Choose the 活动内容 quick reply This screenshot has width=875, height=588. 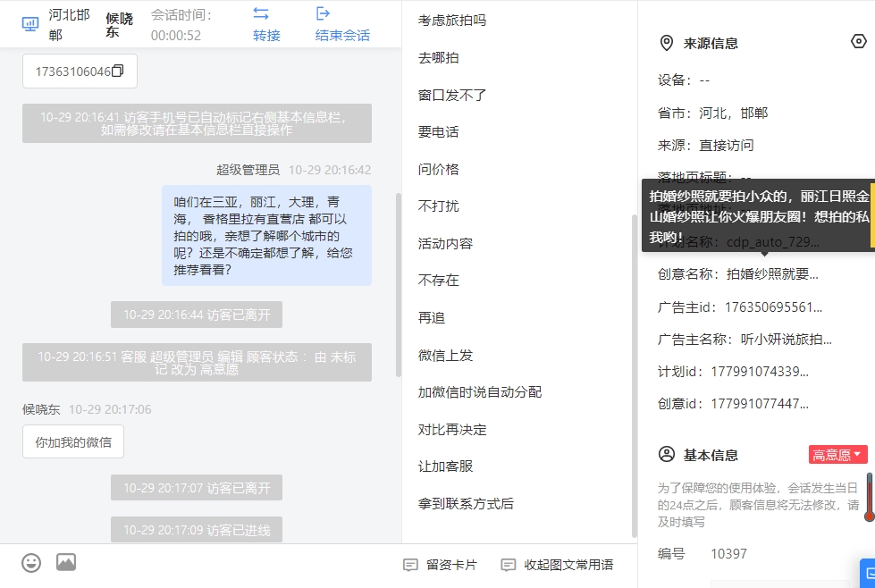tap(445, 244)
